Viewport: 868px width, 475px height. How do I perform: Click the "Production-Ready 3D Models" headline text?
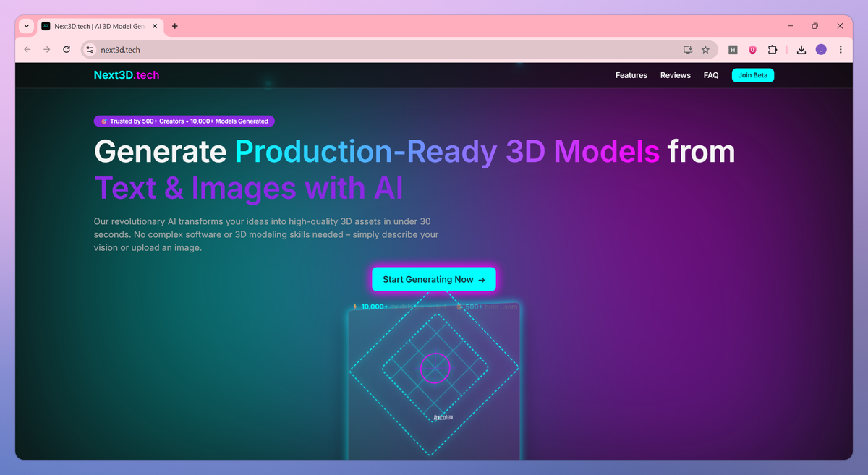(x=447, y=152)
